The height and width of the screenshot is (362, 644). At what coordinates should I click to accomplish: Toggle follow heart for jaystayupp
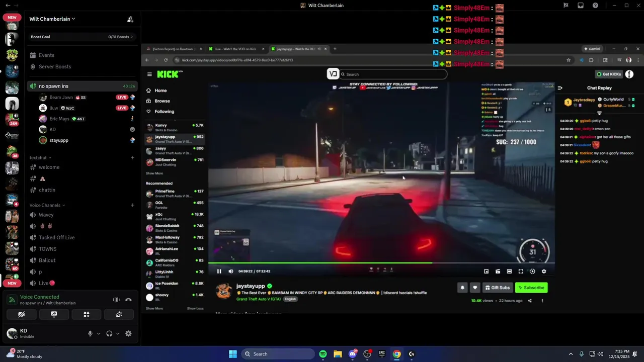pos(475,288)
